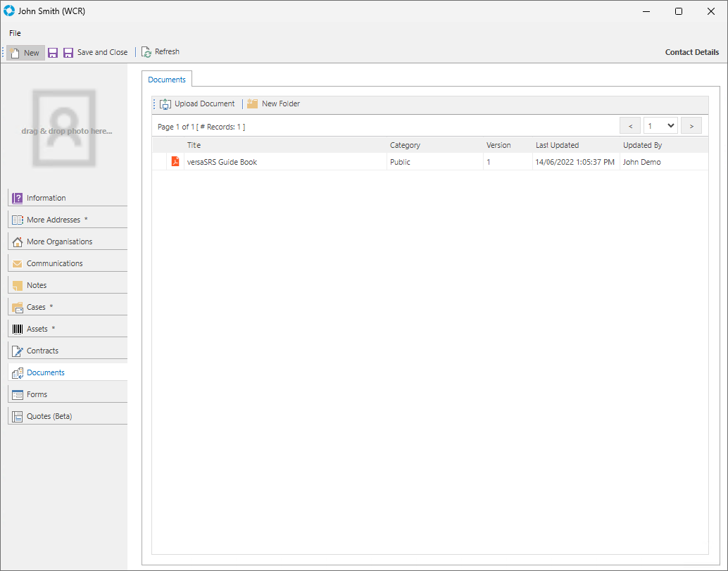Select the Documents tab header
This screenshot has height=571, width=728.
167,80
